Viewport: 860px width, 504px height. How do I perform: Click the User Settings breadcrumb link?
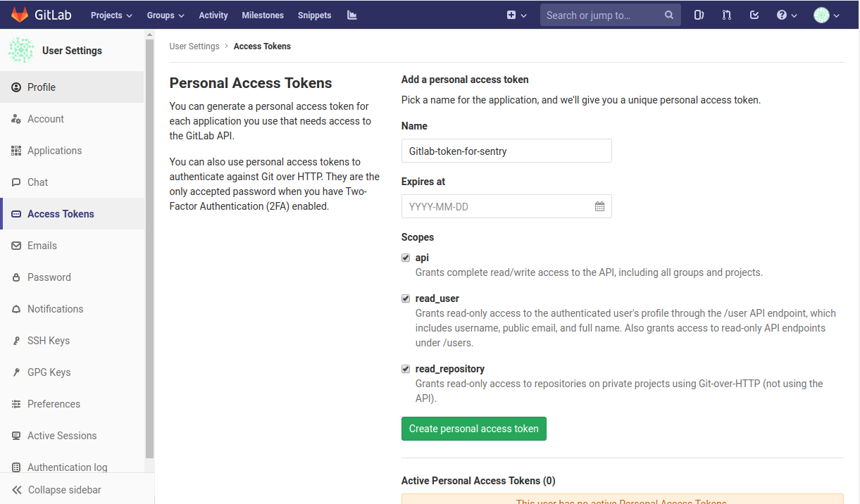(x=194, y=46)
